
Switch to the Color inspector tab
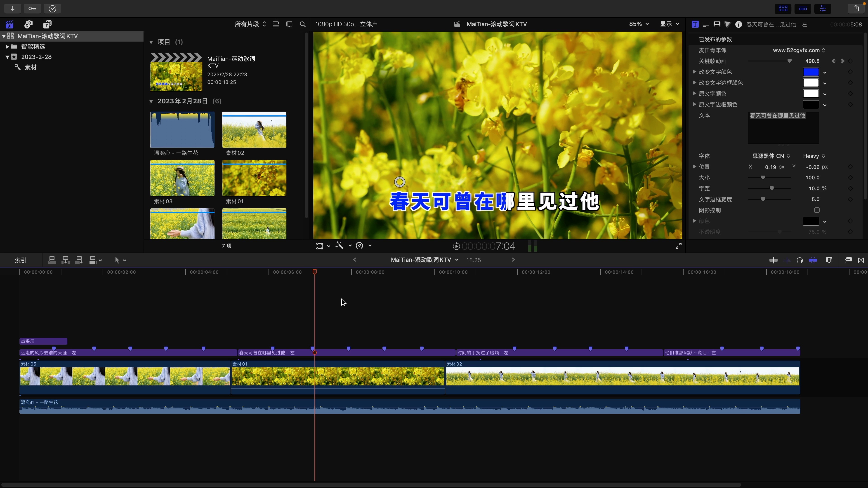click(727, 24)
